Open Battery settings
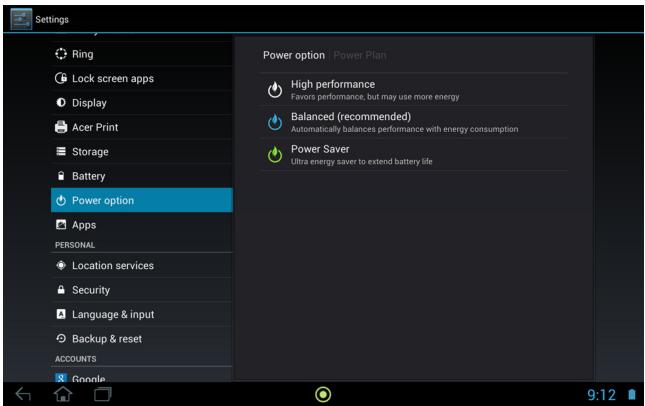The image size is (645, 406). click(x=142, y=176)
